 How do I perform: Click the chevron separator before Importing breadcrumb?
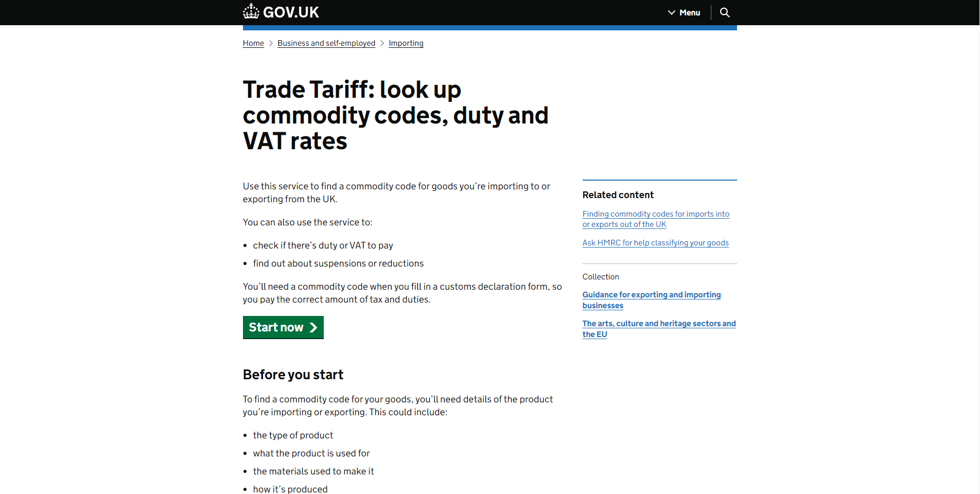(x=382, y=43)
